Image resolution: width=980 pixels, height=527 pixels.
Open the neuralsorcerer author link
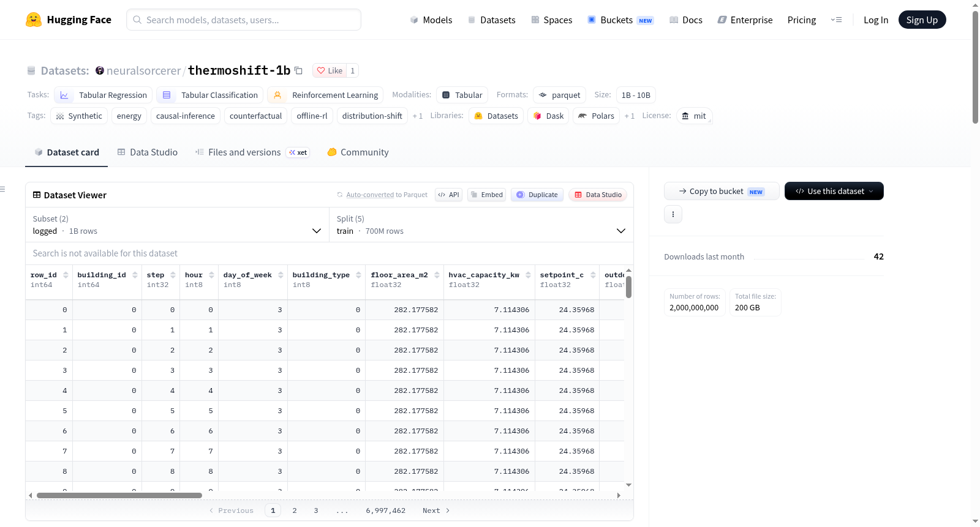tap(143, 70)
